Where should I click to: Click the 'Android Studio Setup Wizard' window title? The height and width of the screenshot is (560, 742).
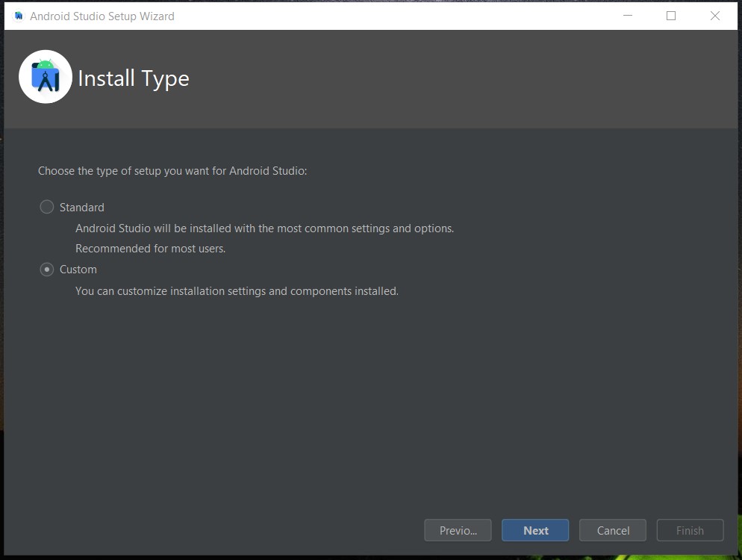102,16
